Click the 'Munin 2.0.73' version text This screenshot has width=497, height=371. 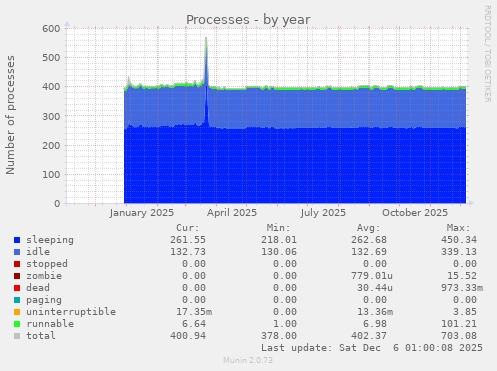(248, 360)
